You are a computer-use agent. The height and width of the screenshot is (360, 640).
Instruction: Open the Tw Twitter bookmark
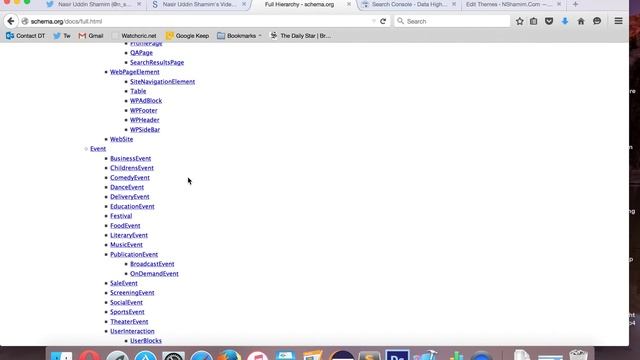point(62,36)
